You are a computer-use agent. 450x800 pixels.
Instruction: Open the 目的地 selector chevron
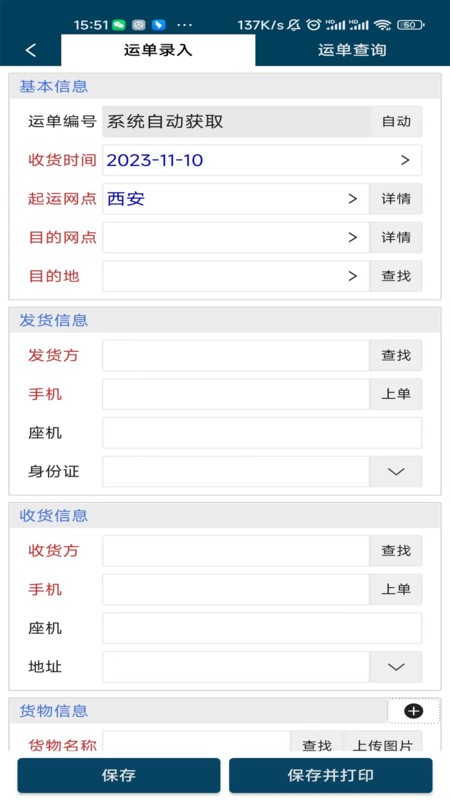353,276
